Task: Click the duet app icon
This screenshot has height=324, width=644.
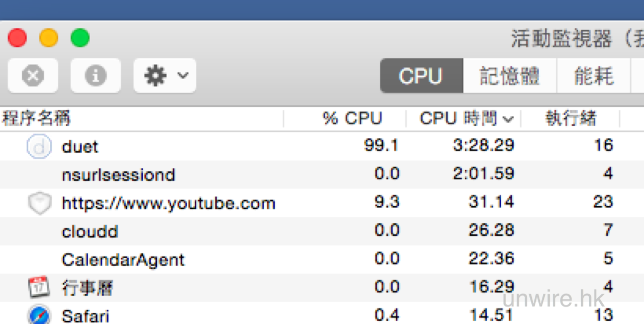Action: pos(39,147)
